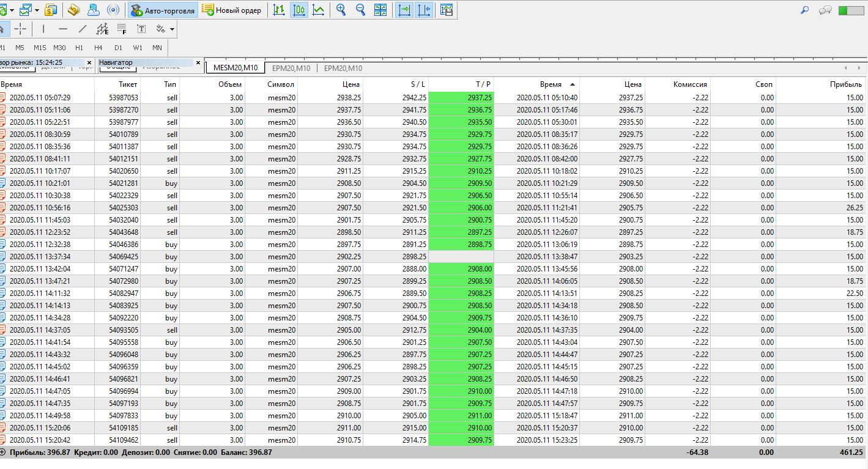868x469 pixels.
Task: Zoom out on the chart
Action: 360,10
